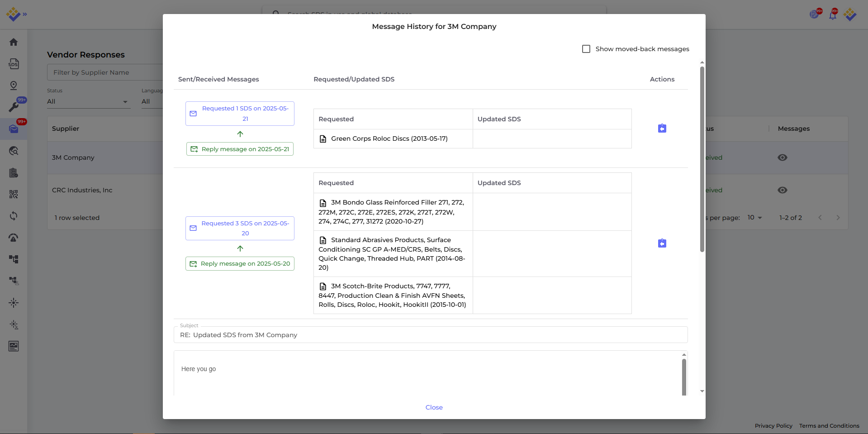Move back action for the 2025-05-21 request
Viewport: 868px width, 434px height.
click(662, 129)
